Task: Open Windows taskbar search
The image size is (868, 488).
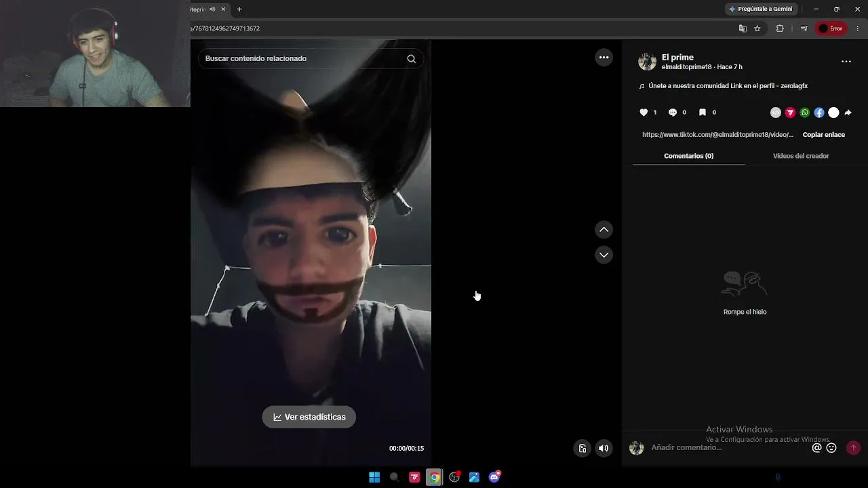Action: pos(394,477)
